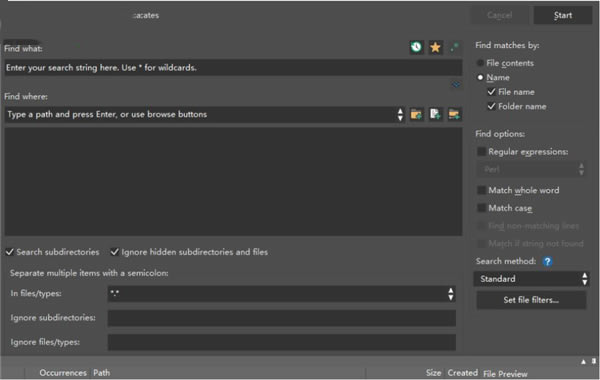
Task: Expand the Find where path dropdown
Action: click(400, 114)
